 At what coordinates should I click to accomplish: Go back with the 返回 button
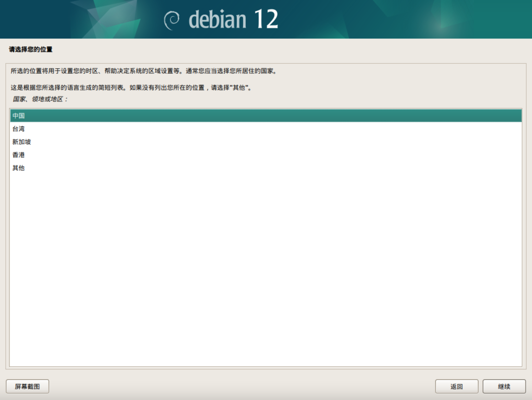(x=456, y=386)
